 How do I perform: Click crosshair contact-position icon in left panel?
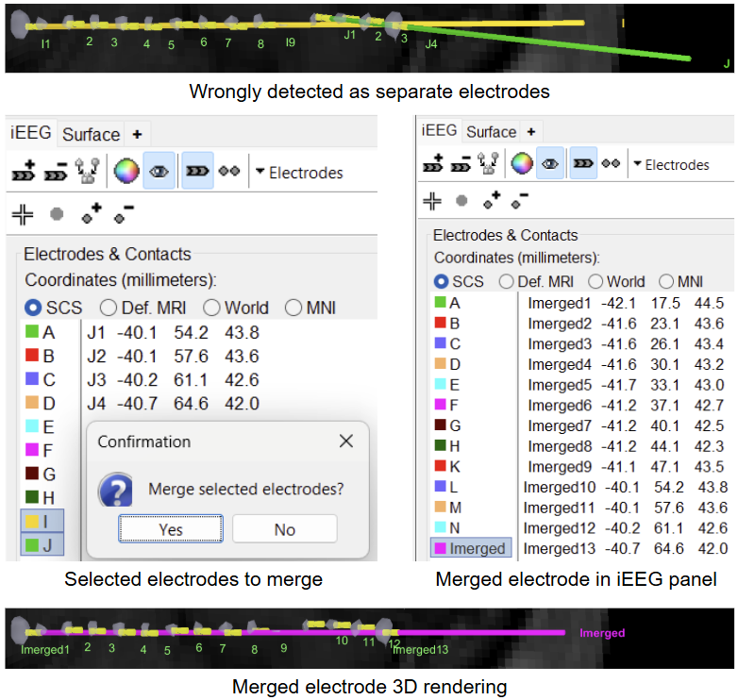(x=23, y=214)
